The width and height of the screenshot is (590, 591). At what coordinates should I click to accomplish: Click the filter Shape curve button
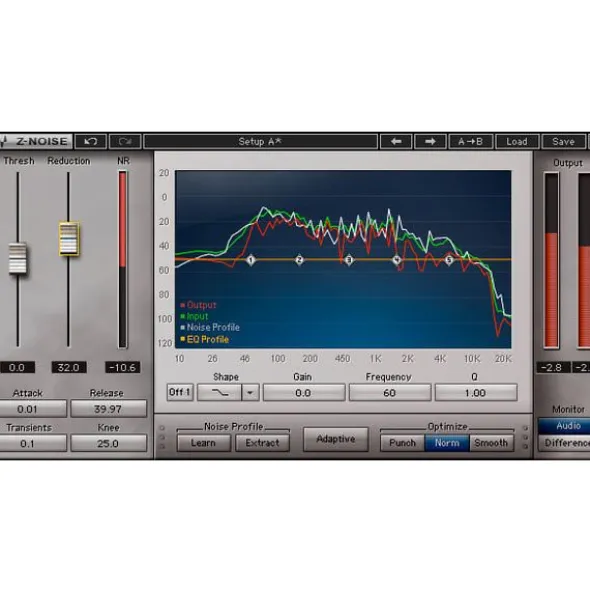pos(220,393)
